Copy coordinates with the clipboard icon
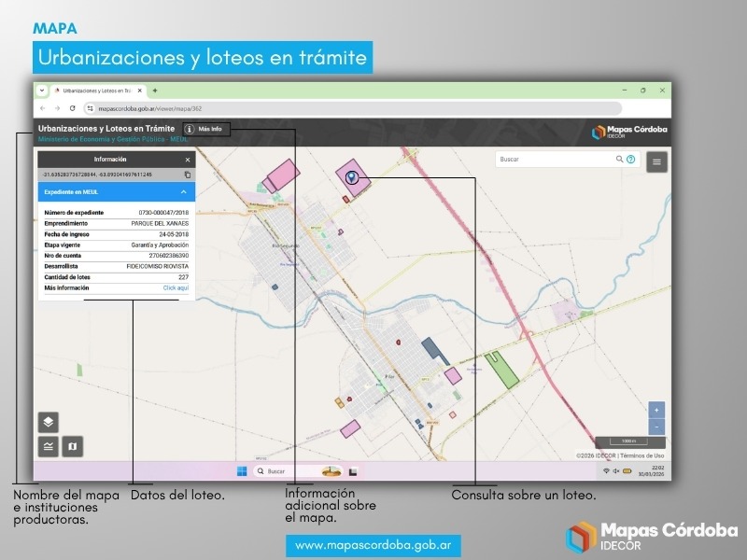Viewport: 747px width, 560px height. pyautogui.click(x=188, y=175)
